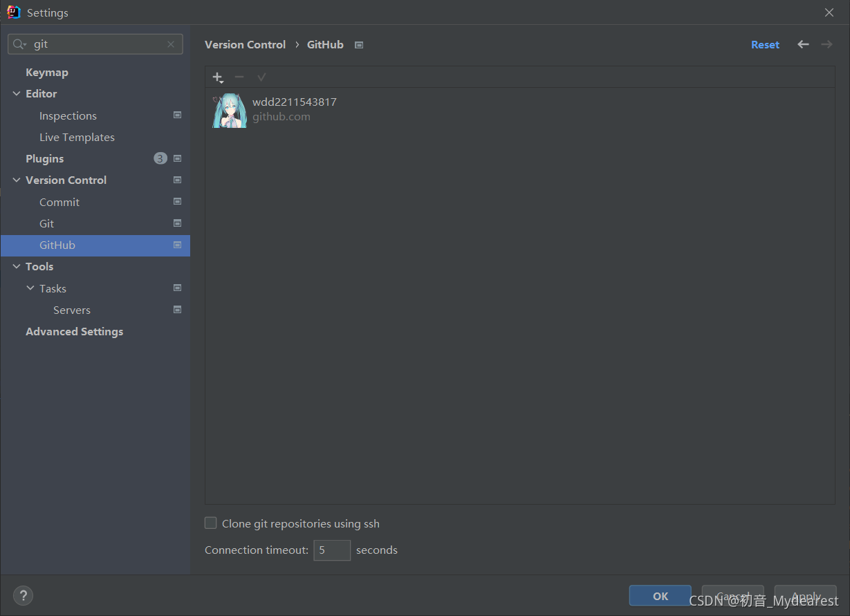
Task: Click the add account plus icon
Action: click(x=218, y=77)
